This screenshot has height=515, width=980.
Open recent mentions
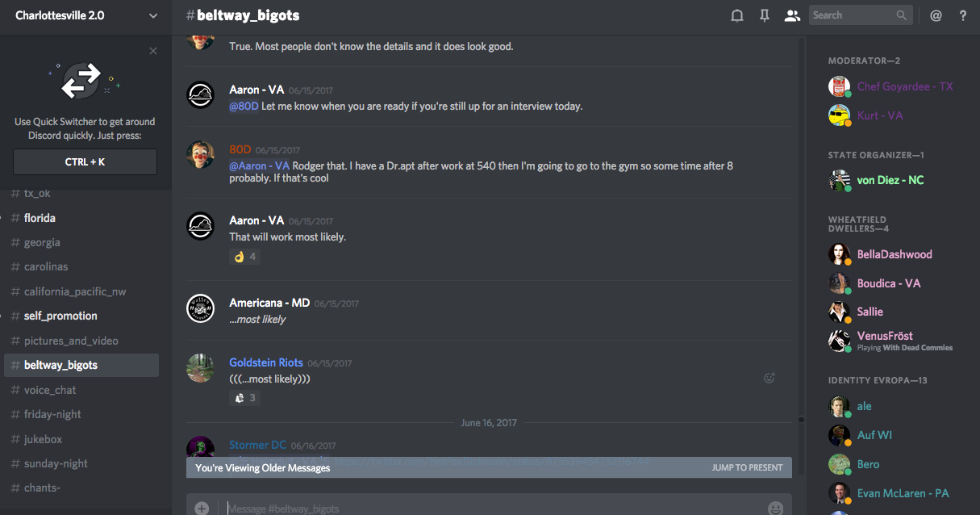click(x=936, y=15)
